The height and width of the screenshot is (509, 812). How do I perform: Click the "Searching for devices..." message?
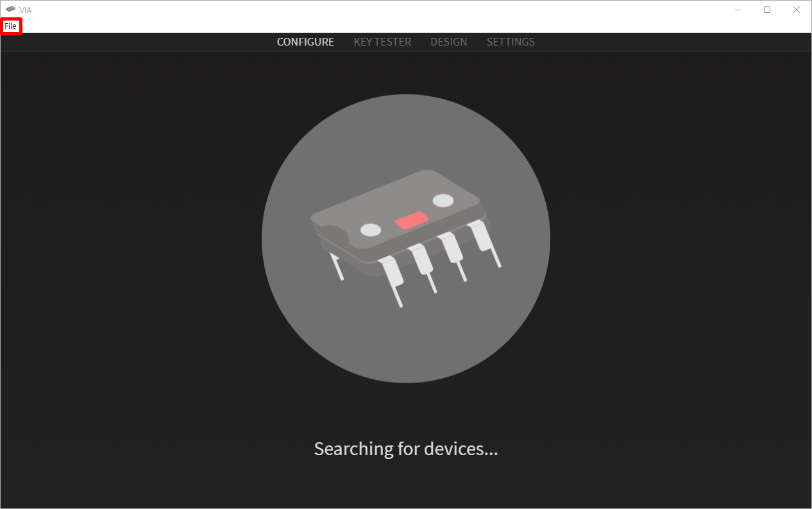[x=406, y=448]
